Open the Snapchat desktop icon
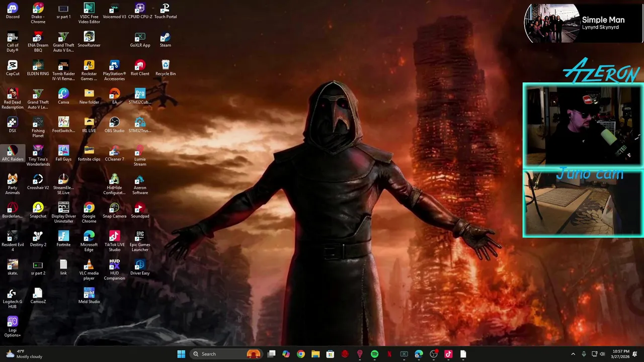Image resolution: width=644 pixels, height=362 pixels. click(x=38, y=211)
